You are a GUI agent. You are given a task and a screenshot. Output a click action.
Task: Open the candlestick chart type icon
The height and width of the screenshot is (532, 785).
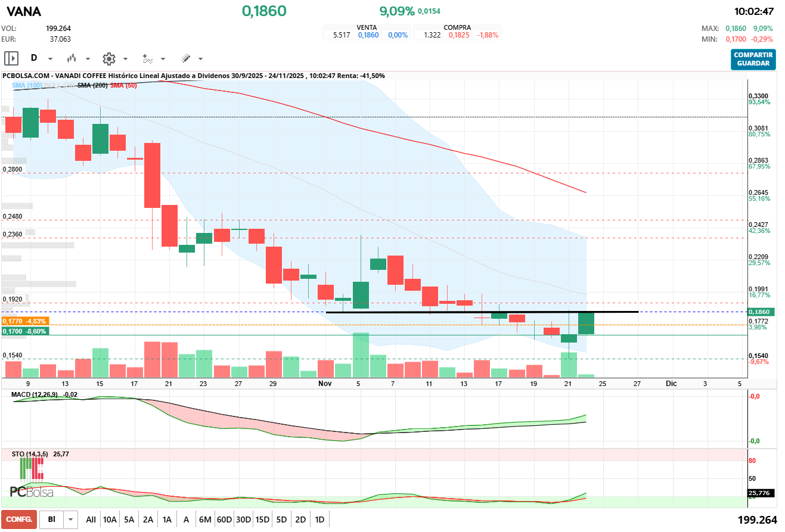coord(72,58)
